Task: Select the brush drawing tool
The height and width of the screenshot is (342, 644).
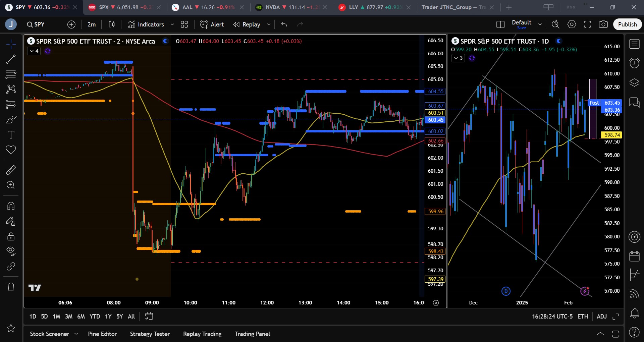Action: click(x=11, y=120)
